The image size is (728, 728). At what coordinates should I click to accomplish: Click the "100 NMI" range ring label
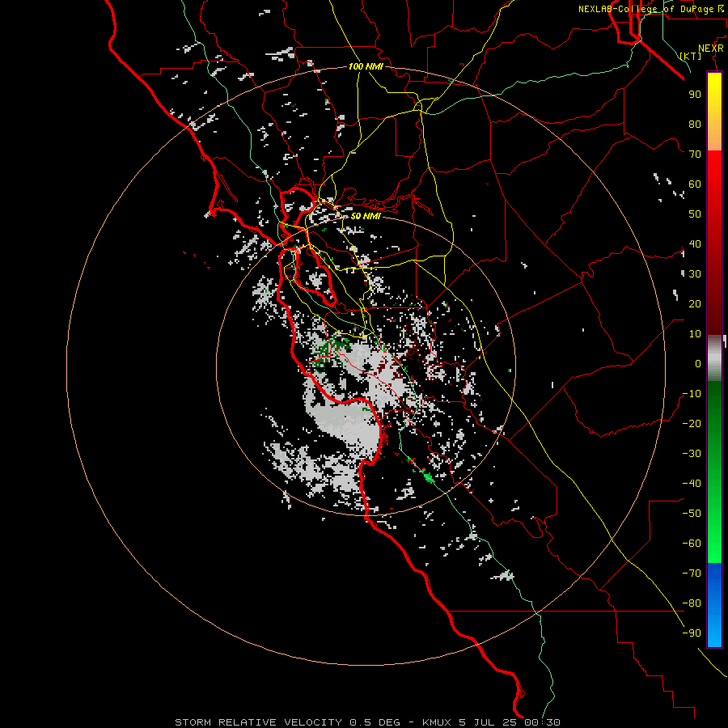(x=366, y=66)
